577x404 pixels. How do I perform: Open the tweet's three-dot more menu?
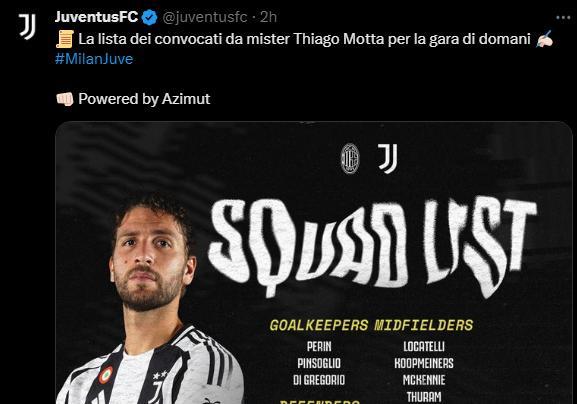pos(563,18)
